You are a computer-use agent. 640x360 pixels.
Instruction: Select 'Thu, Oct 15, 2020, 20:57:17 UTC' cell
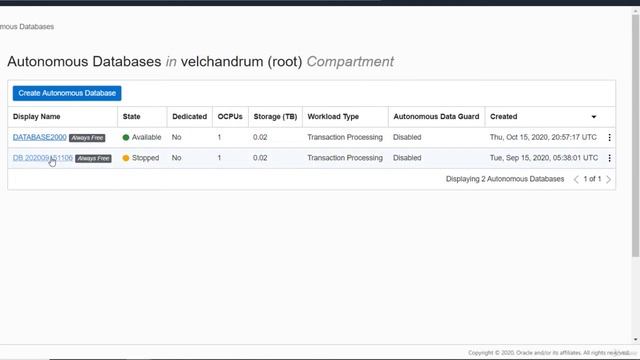tap(543, 137)
